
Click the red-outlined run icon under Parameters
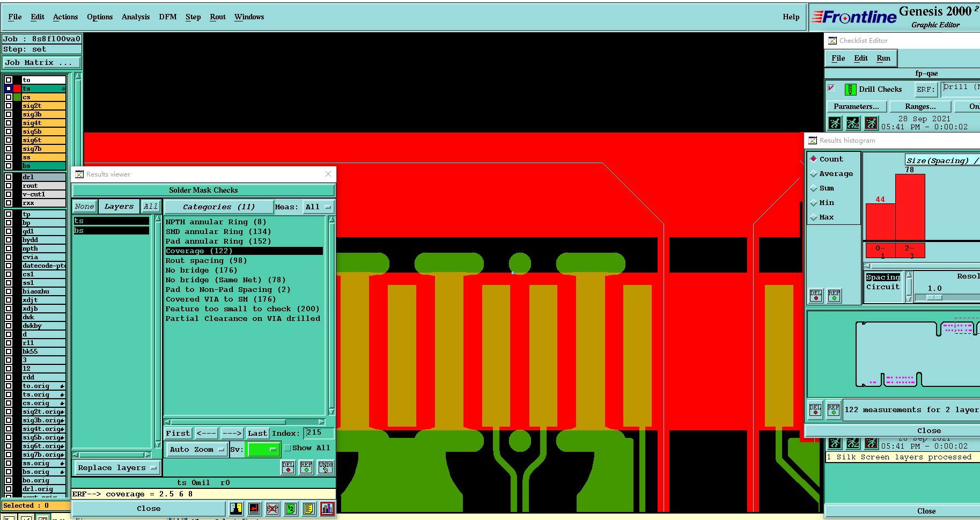coord(871,123)
